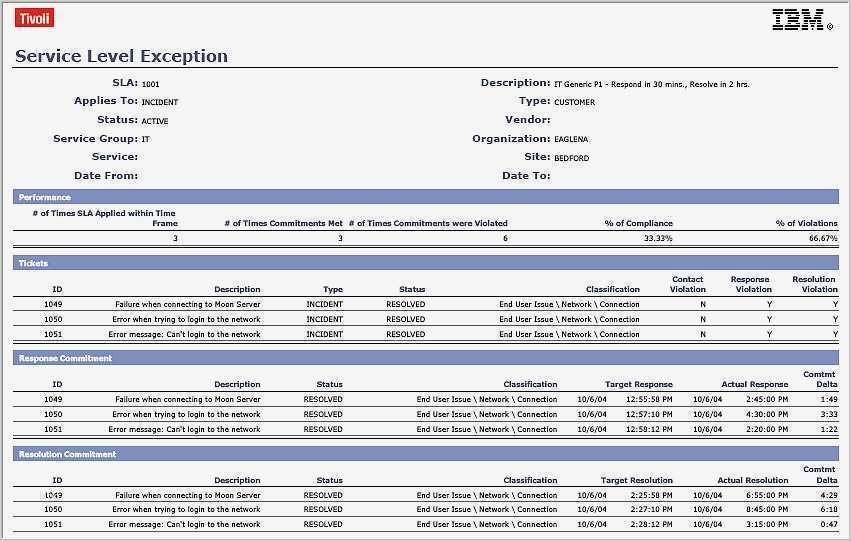Image resolution: width=851 pixels, height=541 pixels.
Task: Select target response time 12:55:58 PM
Action: point(649,399)
